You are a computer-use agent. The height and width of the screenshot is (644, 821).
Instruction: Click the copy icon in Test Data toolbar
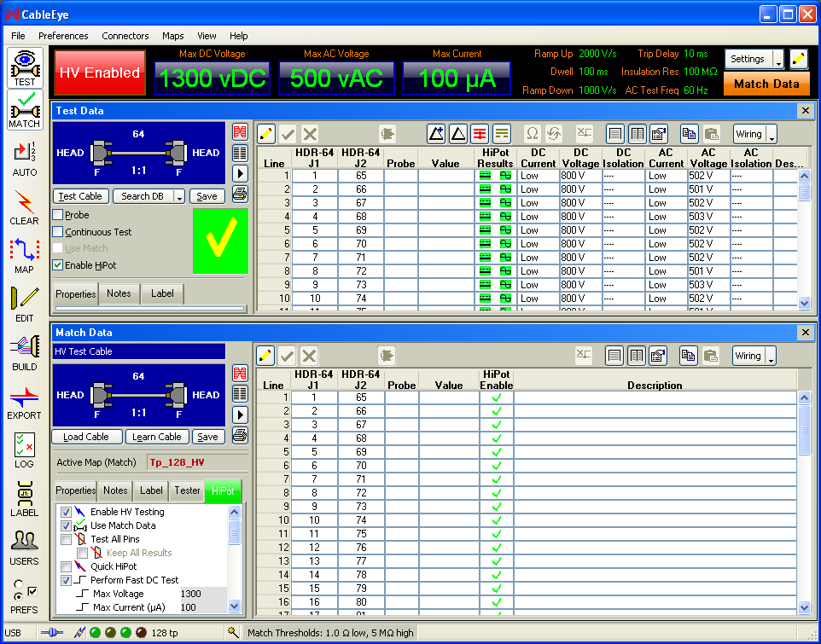click(689, 134)
